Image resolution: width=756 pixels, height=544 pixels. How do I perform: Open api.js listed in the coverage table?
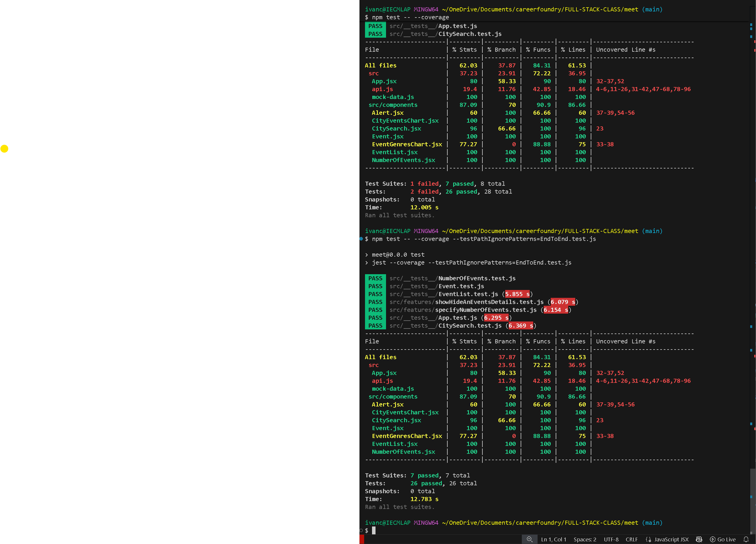click(382, 89)
